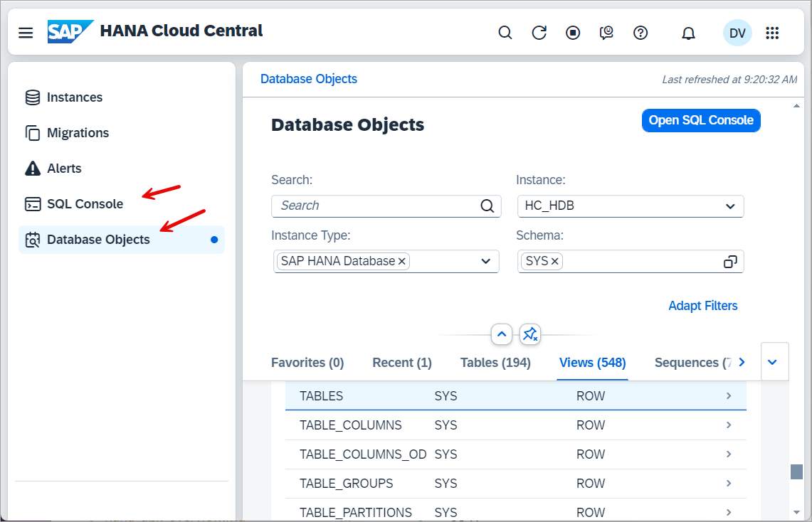Image resolution: width=812 pixels, height=522 pixels.
Task: Click the scrollbar down arrow
Action: click(x=796, y=512)
